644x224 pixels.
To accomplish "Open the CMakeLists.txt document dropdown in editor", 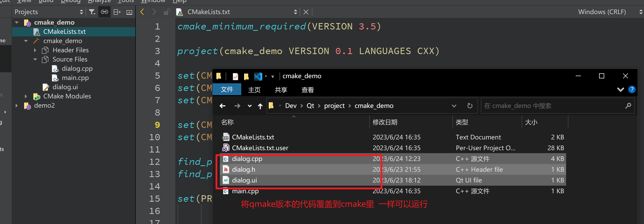I will (x=295, y=12).
